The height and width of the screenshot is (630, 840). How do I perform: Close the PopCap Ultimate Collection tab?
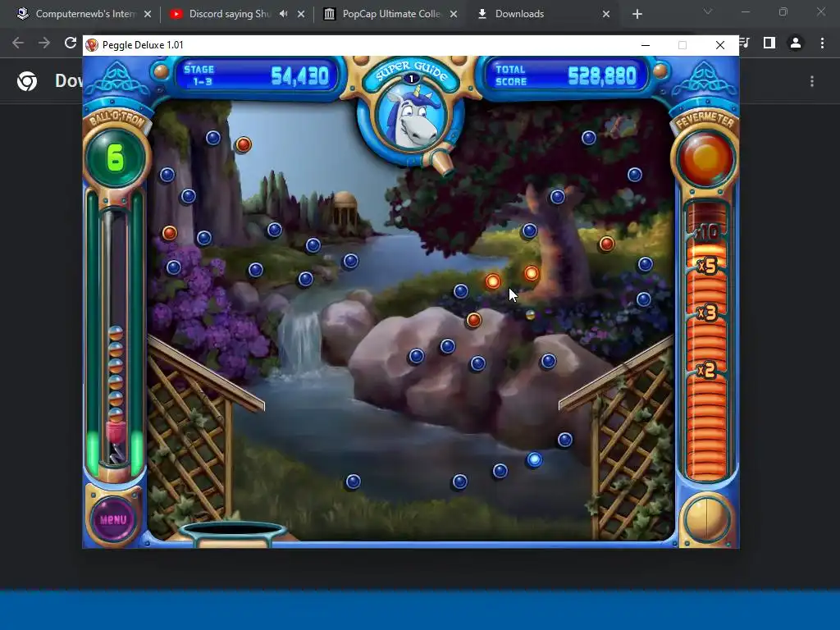coord(454,15)
